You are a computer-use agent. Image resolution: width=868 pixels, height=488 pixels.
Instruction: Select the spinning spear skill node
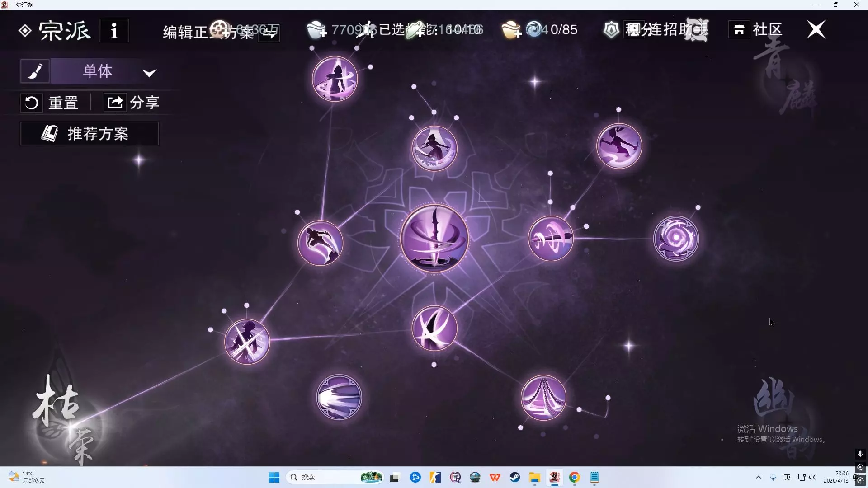click(x=551, y=239)
